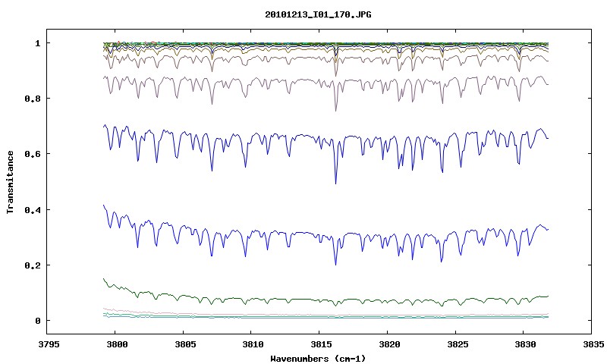Click the plot title 20101213_I01_170.JPG

point(318,14)
